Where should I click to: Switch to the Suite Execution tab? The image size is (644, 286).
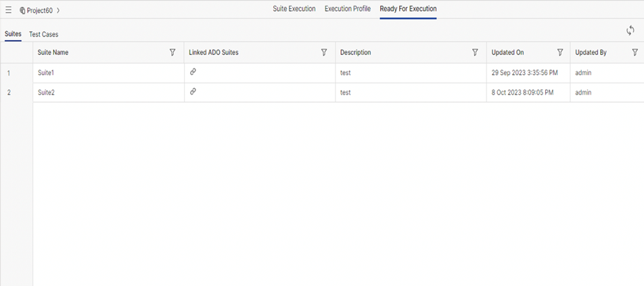tap(294, 9)
